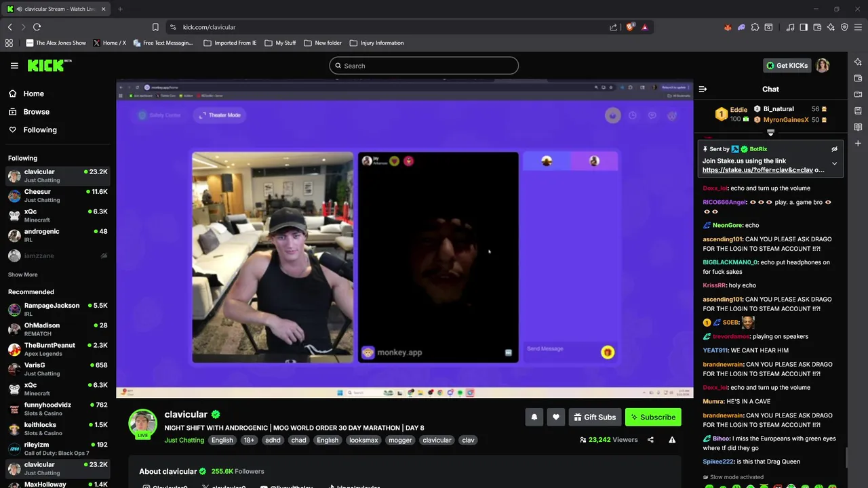Viewport: 868px width, 488px height.
Task: Open androgenic channel in Following
Action: click(x=58, y=235)
